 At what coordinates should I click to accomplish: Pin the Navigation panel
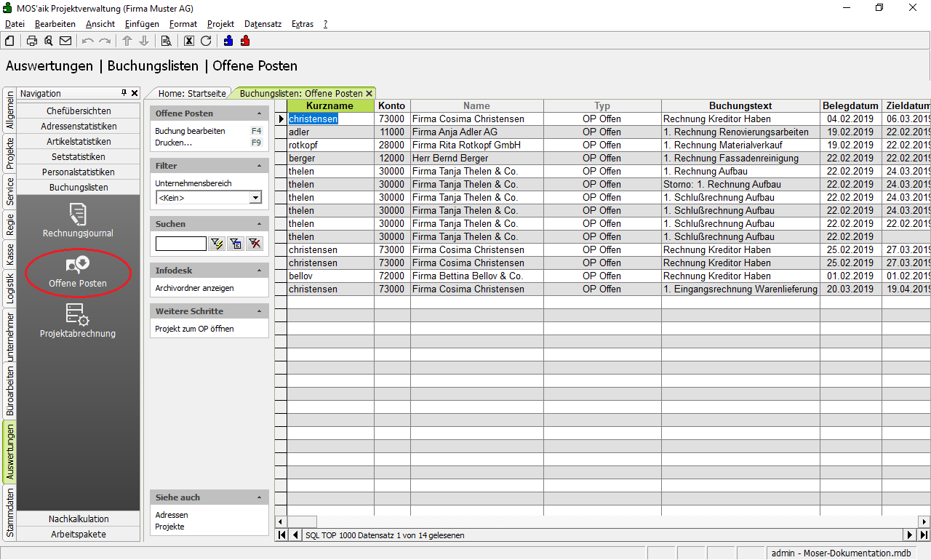pyautogui.click(x=124, y=93)
